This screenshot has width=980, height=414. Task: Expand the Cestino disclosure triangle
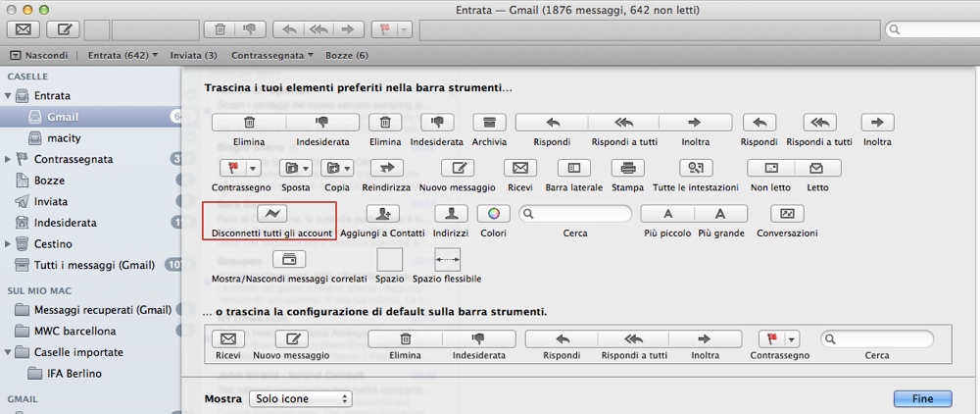coord(8,244)
